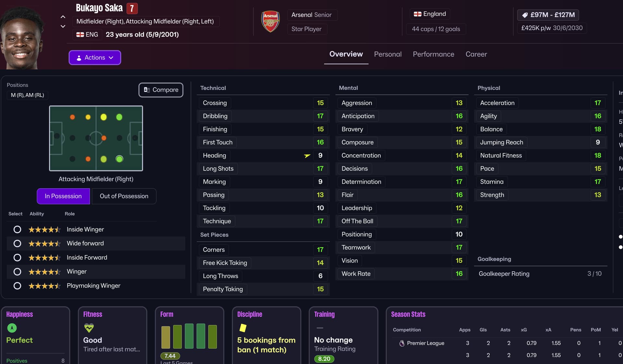Go to previous player with up chevron
The image size is (623, 364).
(x=63, y=17)
